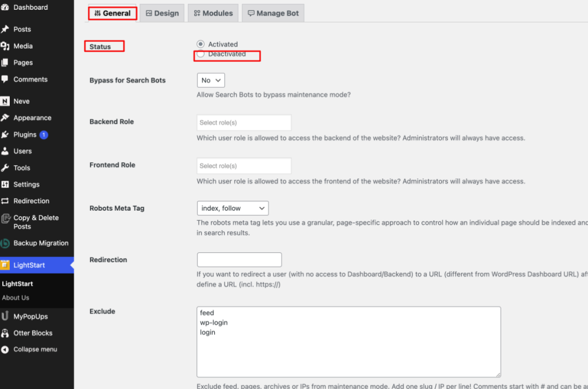Select the Activated status radio button

(200, 44)
